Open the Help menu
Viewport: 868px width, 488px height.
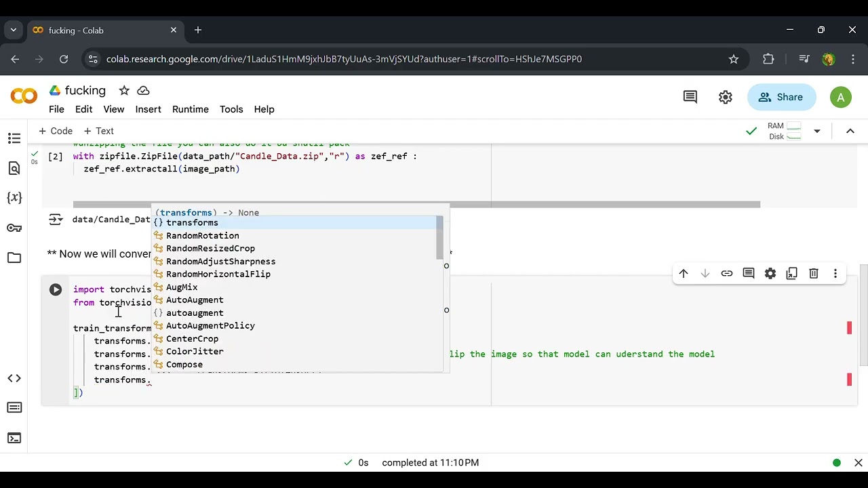coord(264,109)
